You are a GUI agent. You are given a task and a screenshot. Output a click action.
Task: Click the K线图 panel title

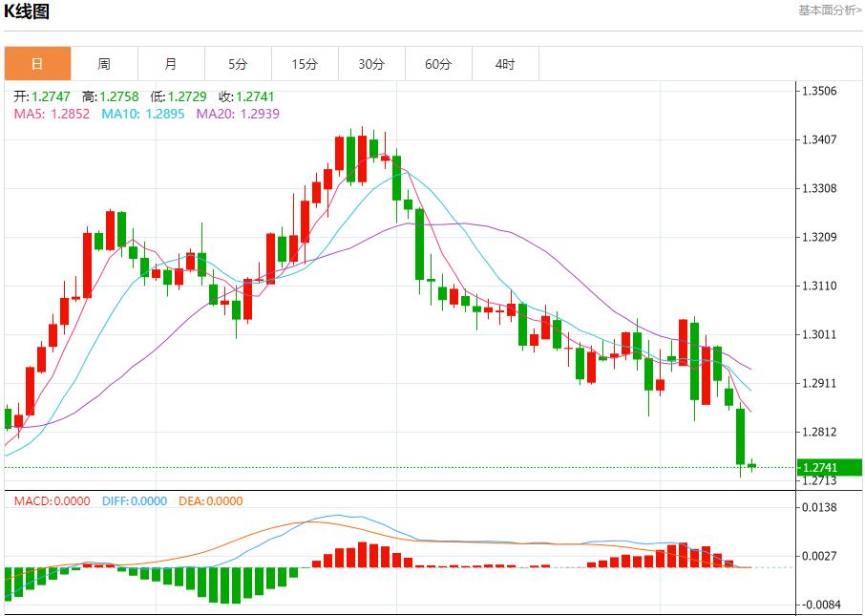(27, 12)
